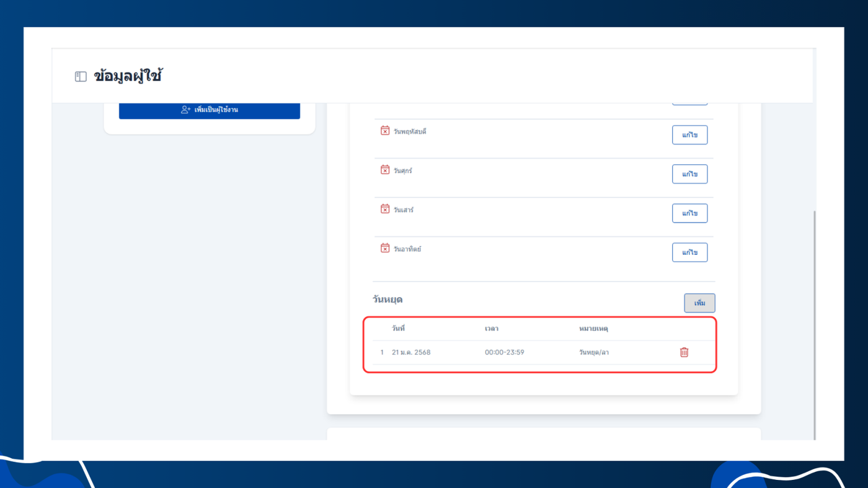Click the calendar icon next to วันอาทิตย์

pos(385,248)
